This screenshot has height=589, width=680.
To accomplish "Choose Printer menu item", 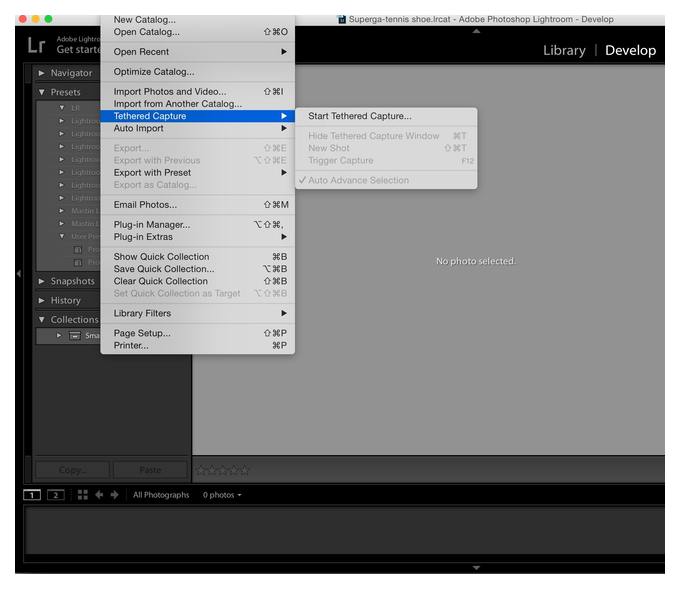I will (198, 345).
